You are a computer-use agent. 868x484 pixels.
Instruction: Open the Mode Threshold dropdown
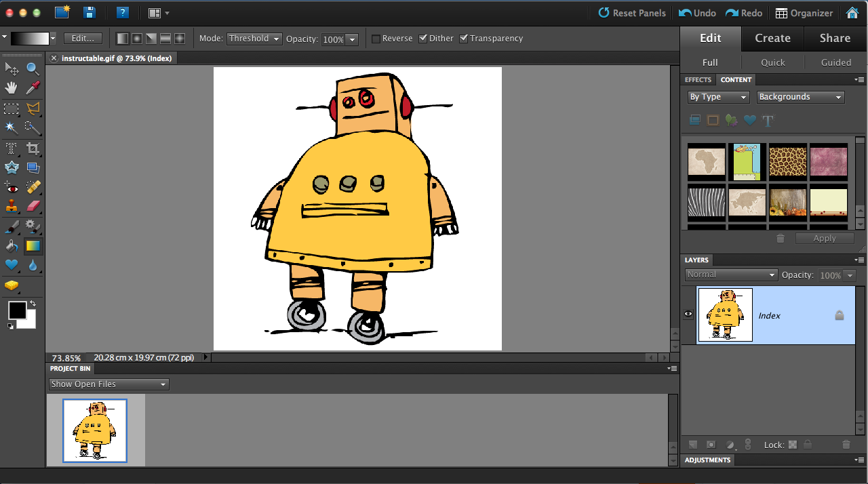click(x=254, y=39)
